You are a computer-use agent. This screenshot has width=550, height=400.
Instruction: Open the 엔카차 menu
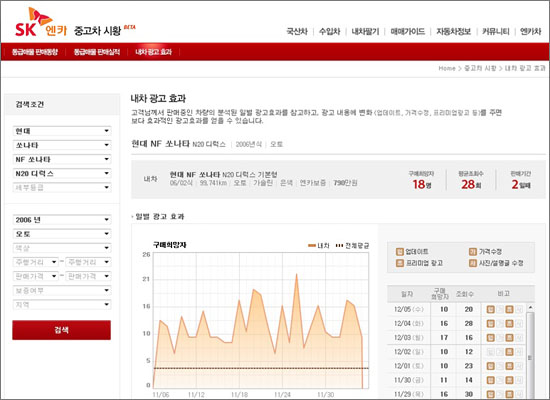[530, 32]
